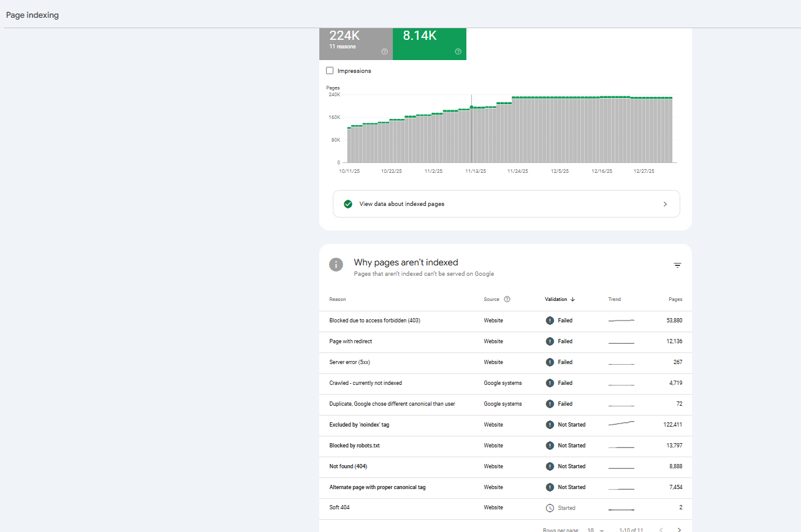This screenshot has height=532, width=801.
Task: Select the 224K not indexed tab
Action: tap(356, 44)
